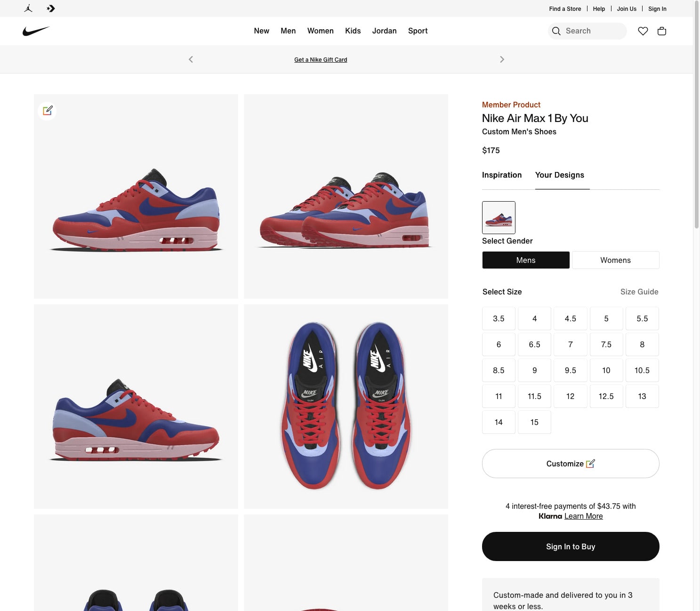Click the Customize button

[571, 464]
